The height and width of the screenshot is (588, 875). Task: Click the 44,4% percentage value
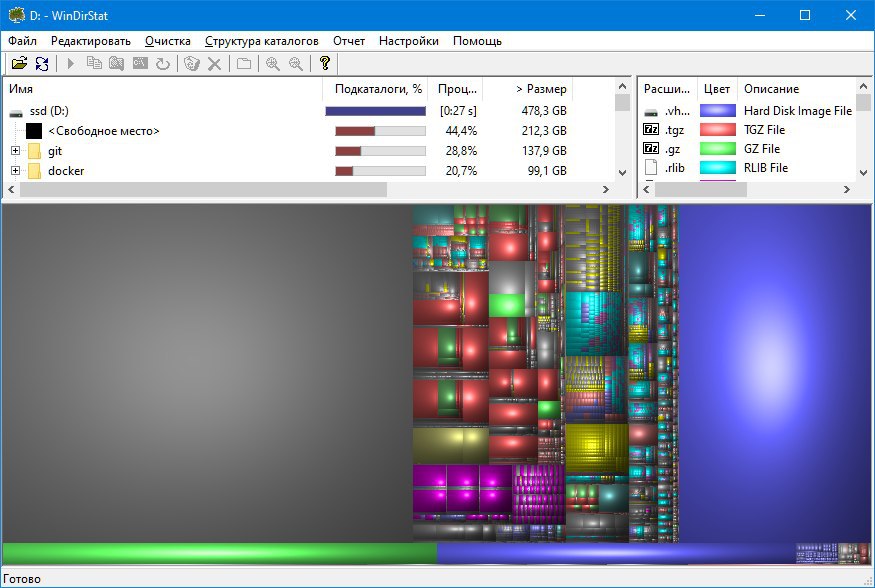click(x=461, y=131)
